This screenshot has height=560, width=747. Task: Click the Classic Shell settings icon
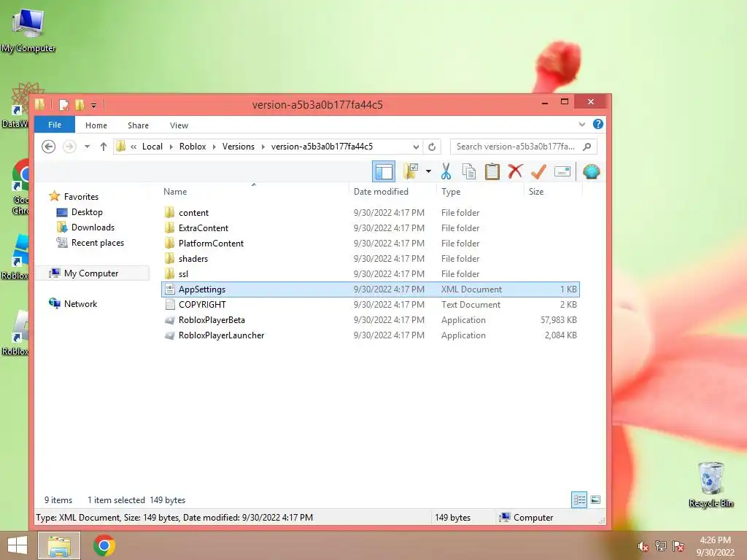pyautogui.click(x=591, y=171)
